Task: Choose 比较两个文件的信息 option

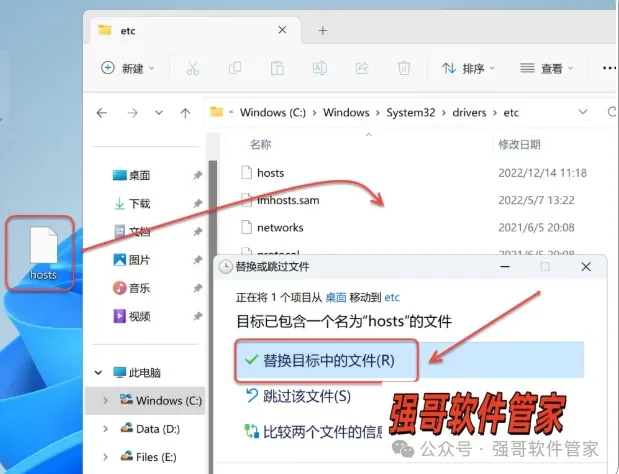Action: (314, 432)
